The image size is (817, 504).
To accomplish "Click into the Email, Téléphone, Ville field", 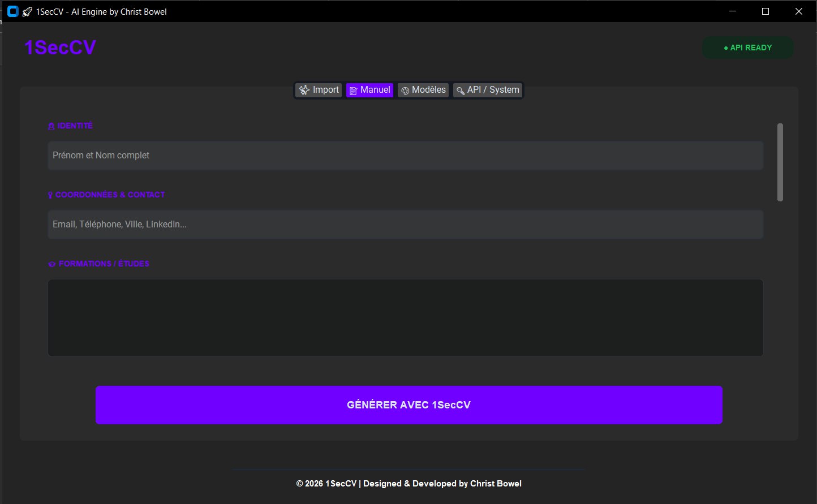I will pos(405,224).
